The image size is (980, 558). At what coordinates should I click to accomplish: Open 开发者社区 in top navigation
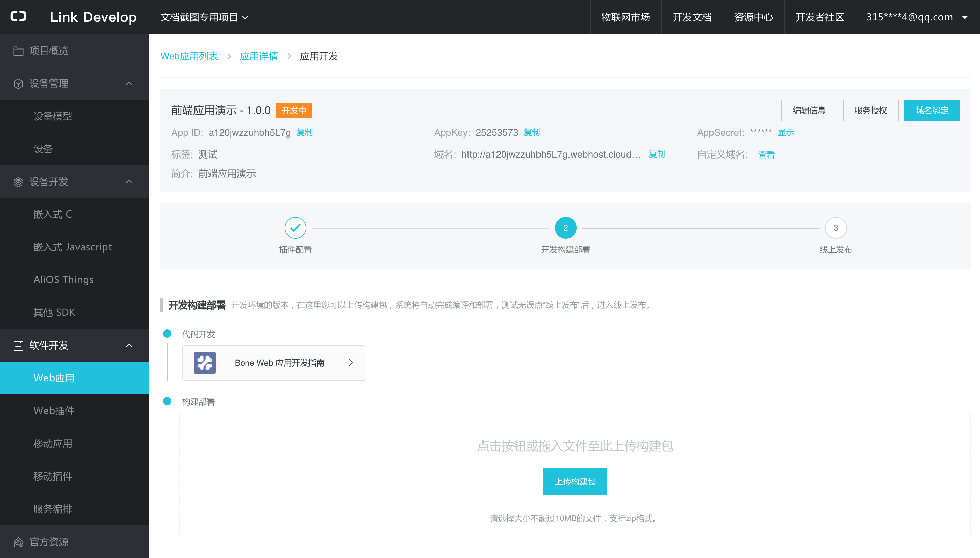pyautogui.click(x=820, y=17)
